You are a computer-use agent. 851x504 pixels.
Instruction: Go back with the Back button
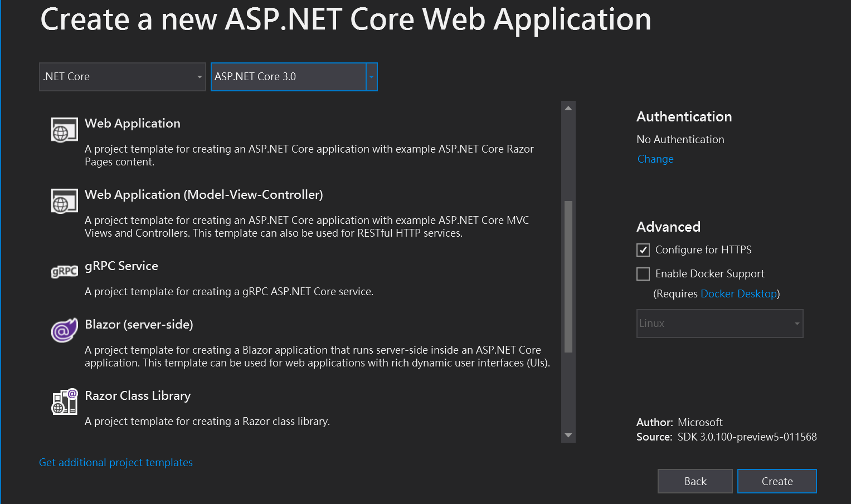[x=695, y=481]
